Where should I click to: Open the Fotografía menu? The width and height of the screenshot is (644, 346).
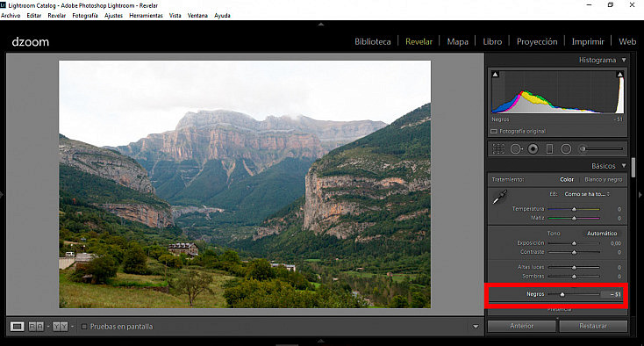tap(85, 16)
